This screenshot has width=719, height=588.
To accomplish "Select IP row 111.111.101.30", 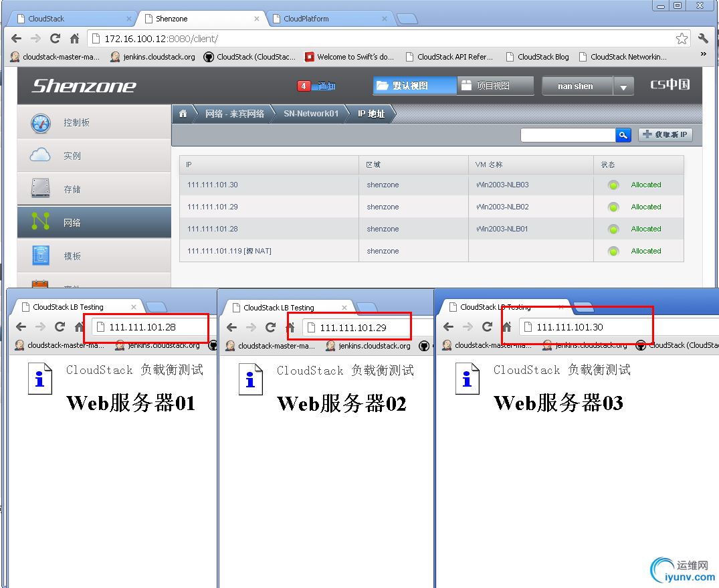I will click(x=431, y=185).
